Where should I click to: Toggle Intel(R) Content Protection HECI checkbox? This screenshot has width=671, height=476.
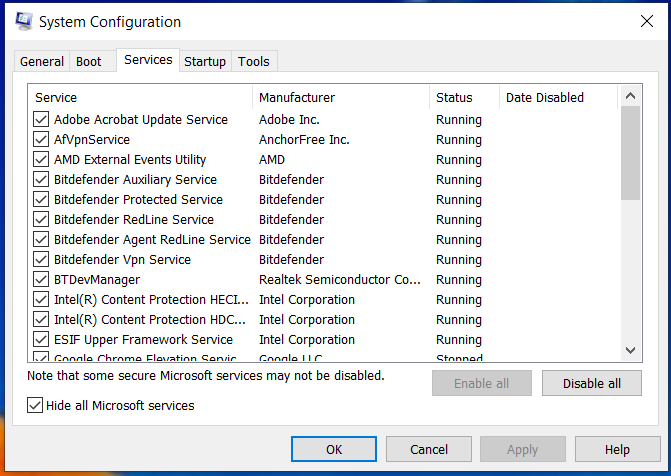pos(41,300)
